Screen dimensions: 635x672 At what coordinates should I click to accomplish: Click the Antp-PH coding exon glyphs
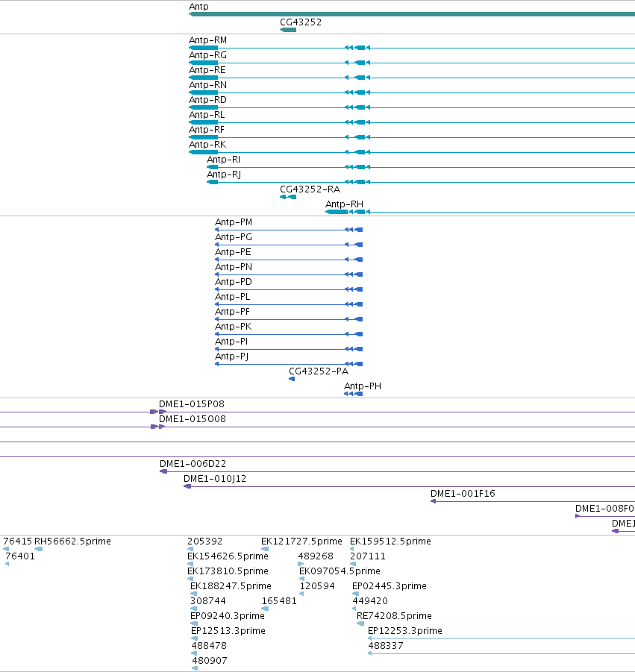click(353, 395)
